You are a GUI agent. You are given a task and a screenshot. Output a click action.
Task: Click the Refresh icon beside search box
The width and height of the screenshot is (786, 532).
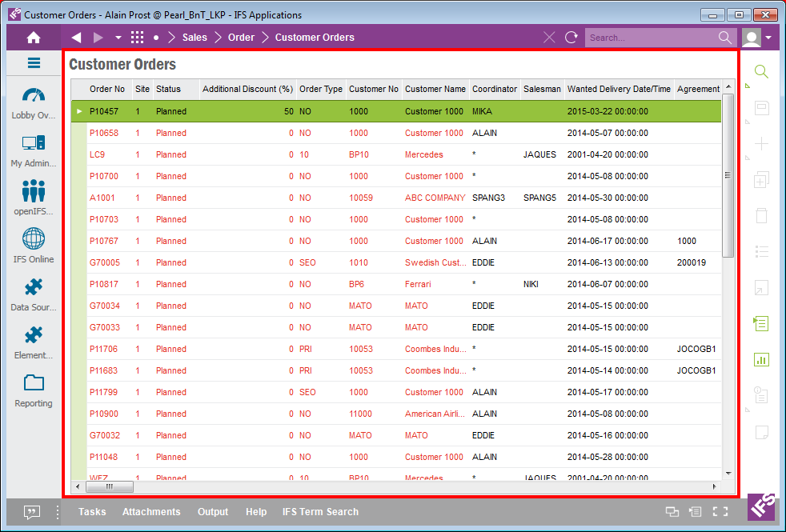[571, 38]
